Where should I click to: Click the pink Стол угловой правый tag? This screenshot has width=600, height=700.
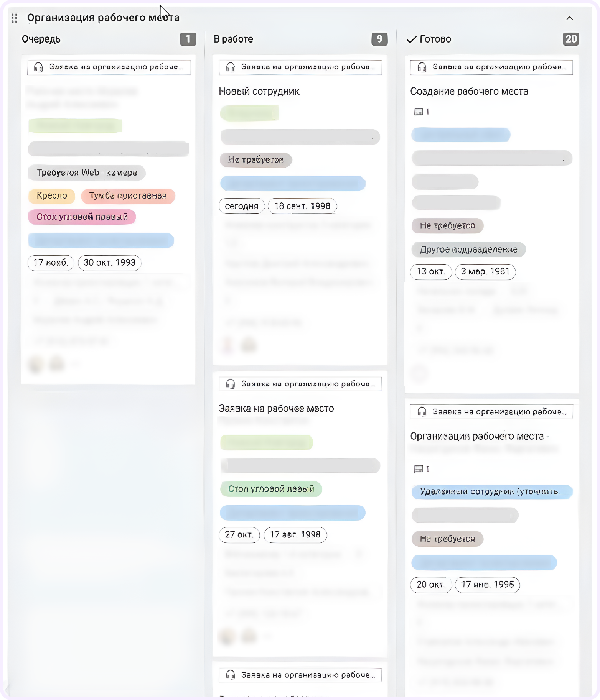[82, 217]
